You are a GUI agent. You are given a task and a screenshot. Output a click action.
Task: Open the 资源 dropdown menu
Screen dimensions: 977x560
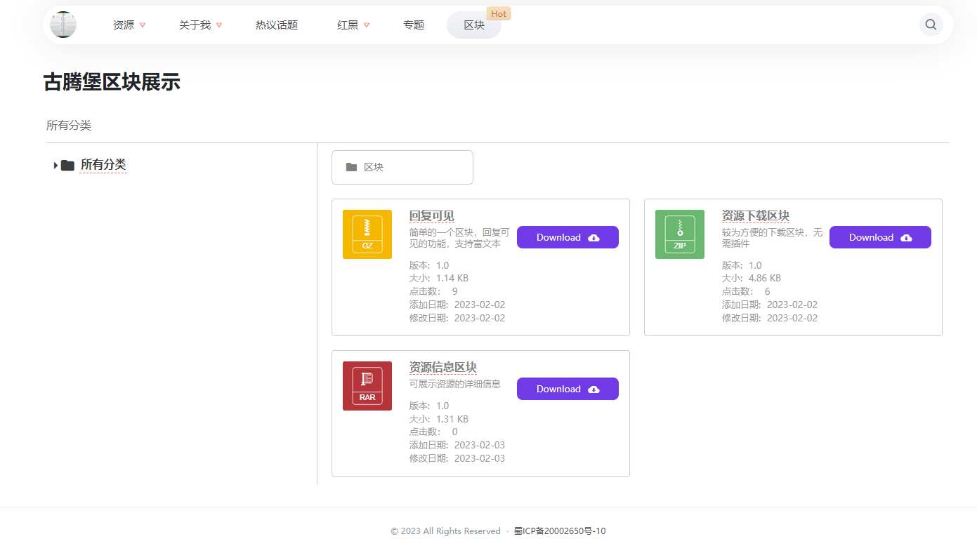(x=129, y=25)
